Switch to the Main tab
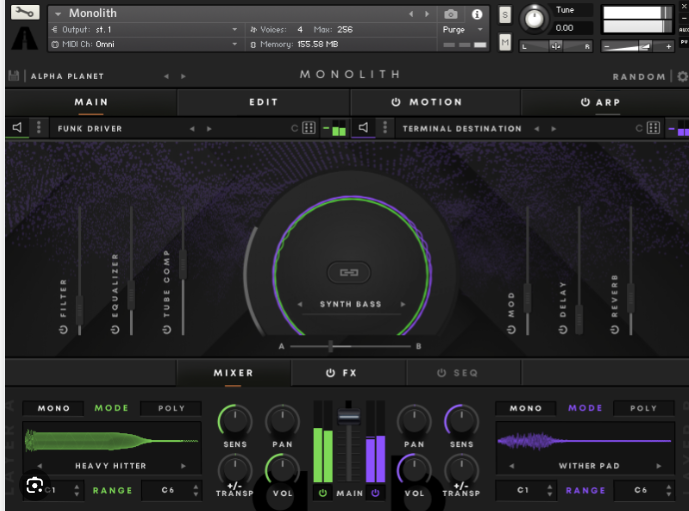689x511 pixels. tap(91, 102)
